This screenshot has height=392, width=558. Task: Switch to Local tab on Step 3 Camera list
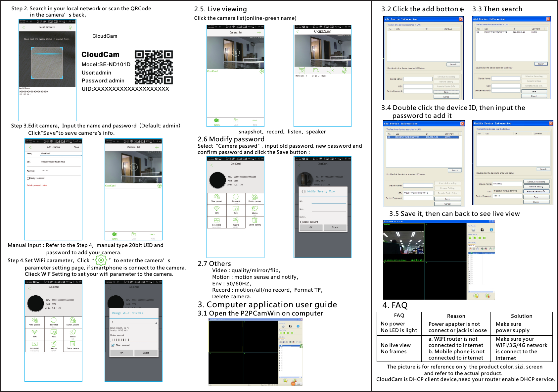pyautogui.click(x=134, y=235)
